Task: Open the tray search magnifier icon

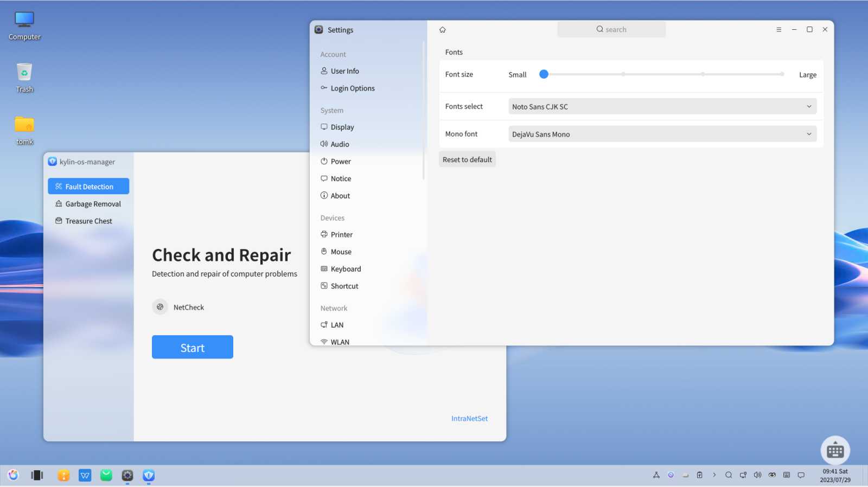Action: (729, 475)
